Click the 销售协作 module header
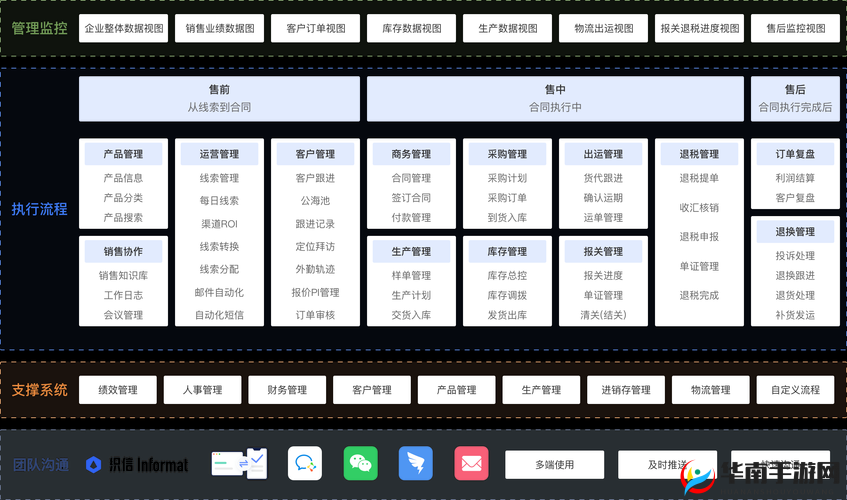The width and height of the screenshot is (847, 500). [123, 252]
